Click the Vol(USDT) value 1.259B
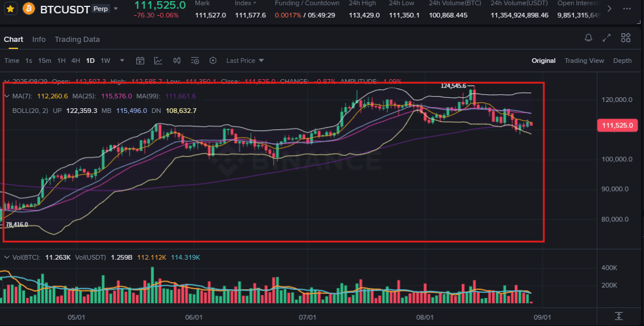The width and height of the screenshot is (644, 326). (122, 257)
